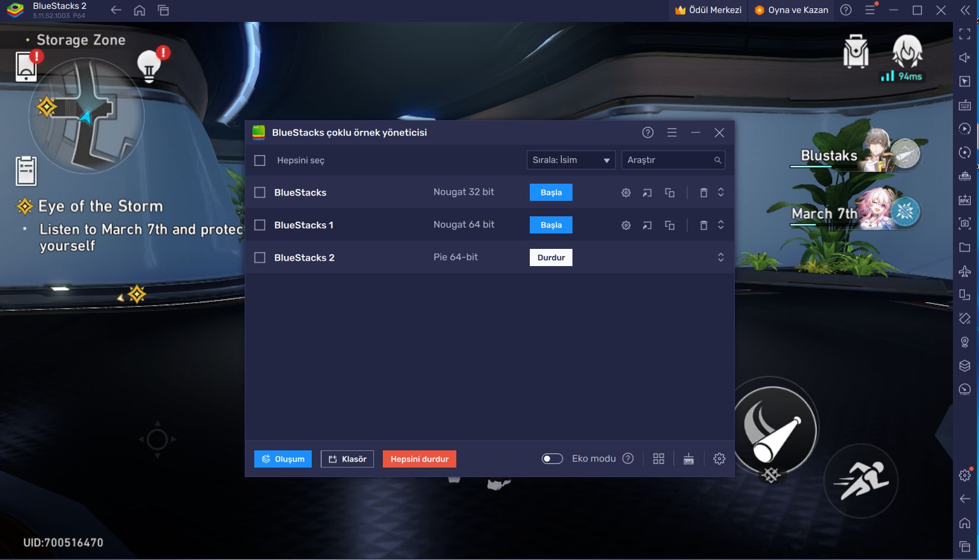Click Android back arrow in sidebar bottom

coord(965,499)
